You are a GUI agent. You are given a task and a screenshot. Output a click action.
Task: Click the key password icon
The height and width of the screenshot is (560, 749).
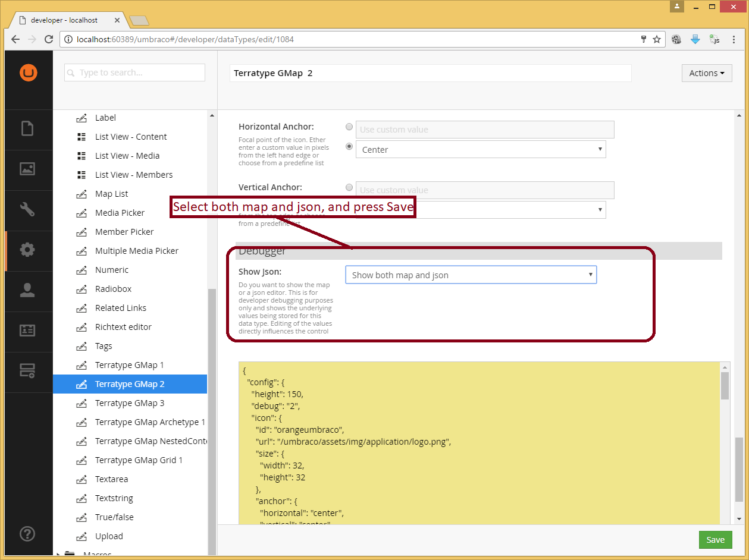click(643, 39)
